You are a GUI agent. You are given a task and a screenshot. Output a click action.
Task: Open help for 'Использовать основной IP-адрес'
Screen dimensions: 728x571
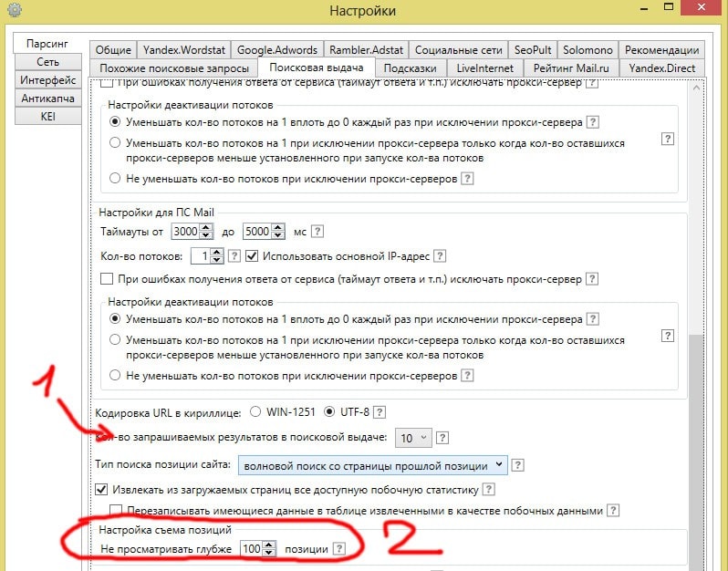tap(440, 255)
